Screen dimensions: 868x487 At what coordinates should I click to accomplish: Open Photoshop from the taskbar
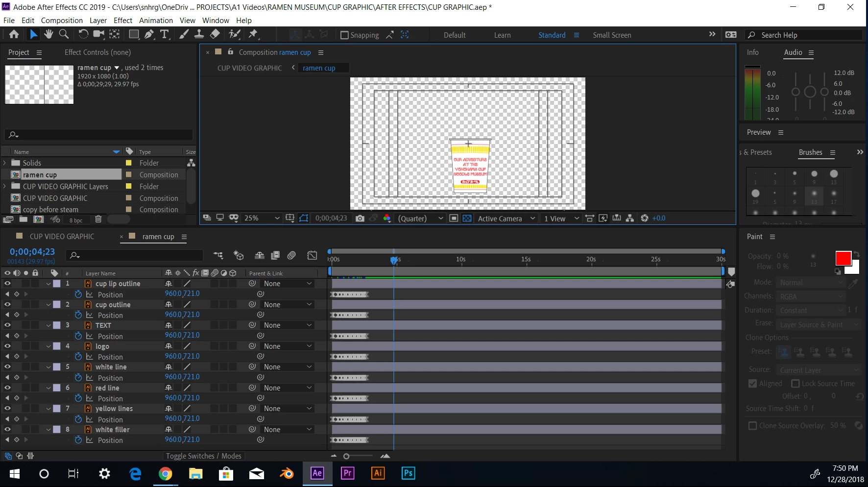tap(409, 473)
